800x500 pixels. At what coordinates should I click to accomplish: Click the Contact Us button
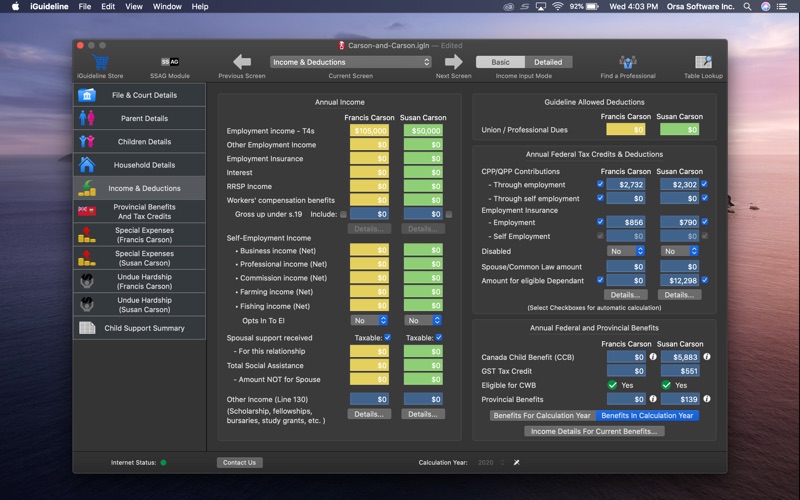[x=239, y=463]
